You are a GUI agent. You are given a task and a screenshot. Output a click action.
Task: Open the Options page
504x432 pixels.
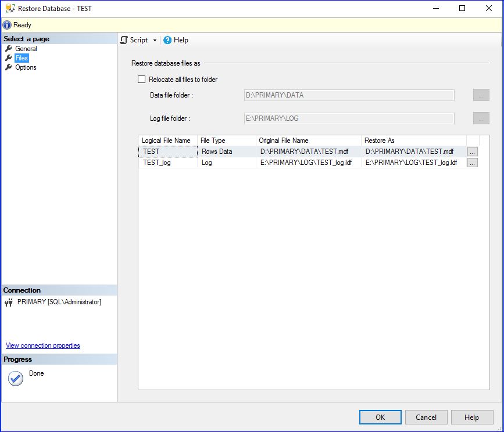[26, 67]
